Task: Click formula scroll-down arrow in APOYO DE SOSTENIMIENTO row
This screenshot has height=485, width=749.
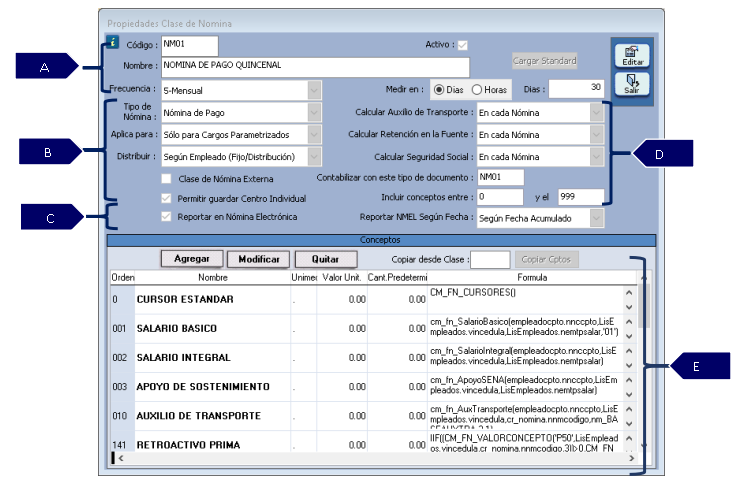Action: click(x=629, y=395)
